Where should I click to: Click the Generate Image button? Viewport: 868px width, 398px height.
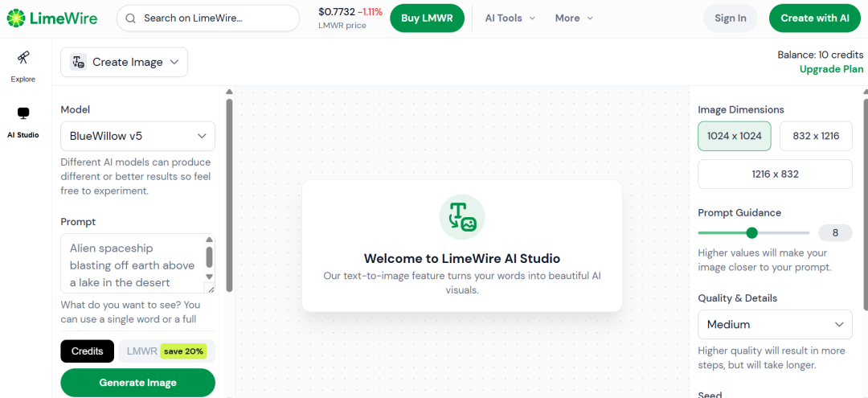point(138,383)
